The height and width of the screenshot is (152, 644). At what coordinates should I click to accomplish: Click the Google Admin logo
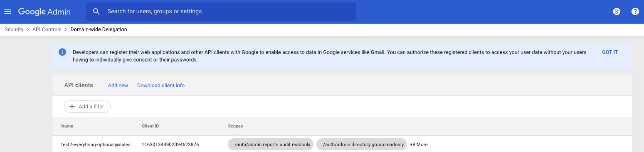[44, 12]
